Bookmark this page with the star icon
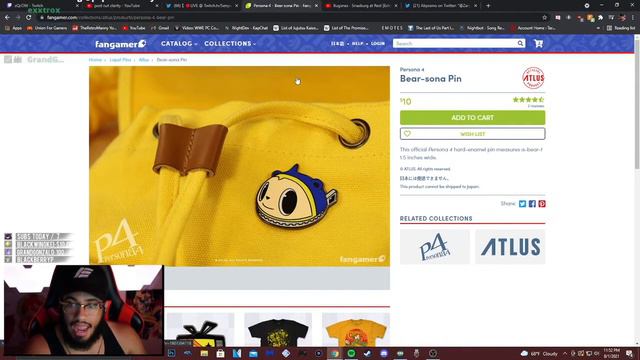 pyautogui.click(x=544, y=18)
